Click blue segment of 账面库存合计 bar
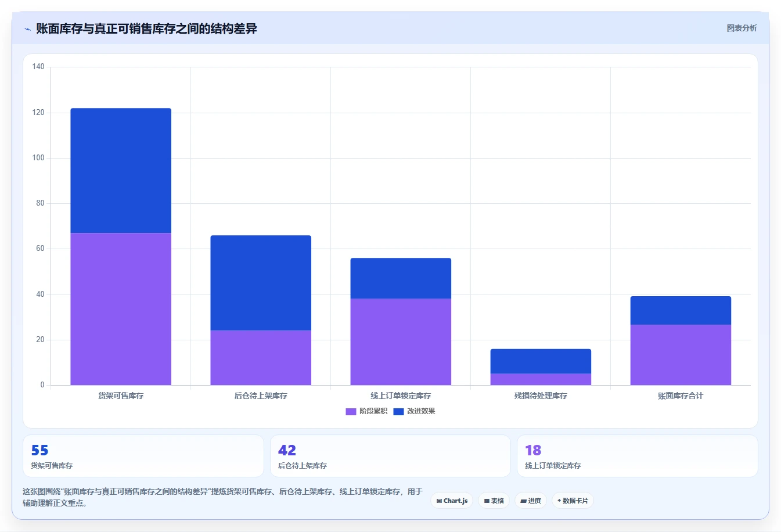Image resolution: width=781 pixels, height=532 pixels. tap(681, 310)
